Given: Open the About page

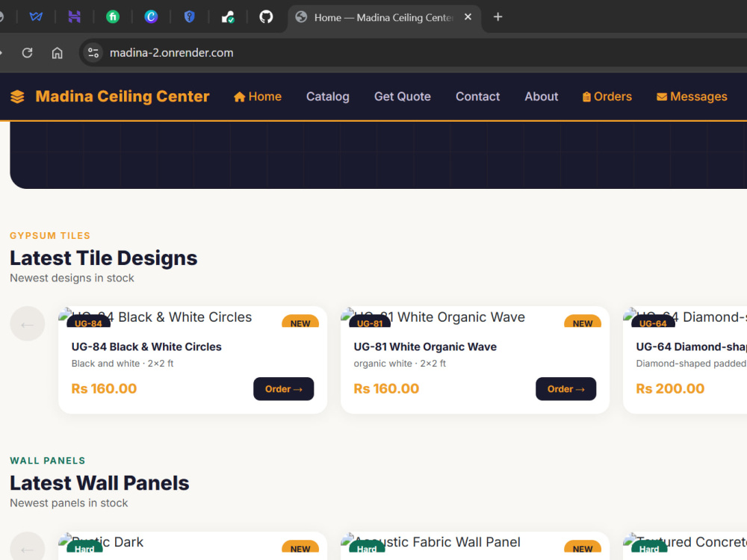Looking at the screenshot, I should click(541, 96).
